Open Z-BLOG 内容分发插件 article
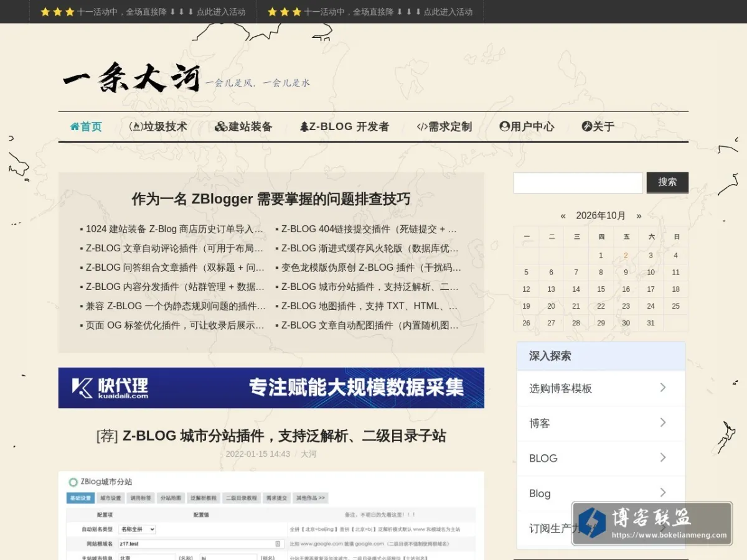 174,287
